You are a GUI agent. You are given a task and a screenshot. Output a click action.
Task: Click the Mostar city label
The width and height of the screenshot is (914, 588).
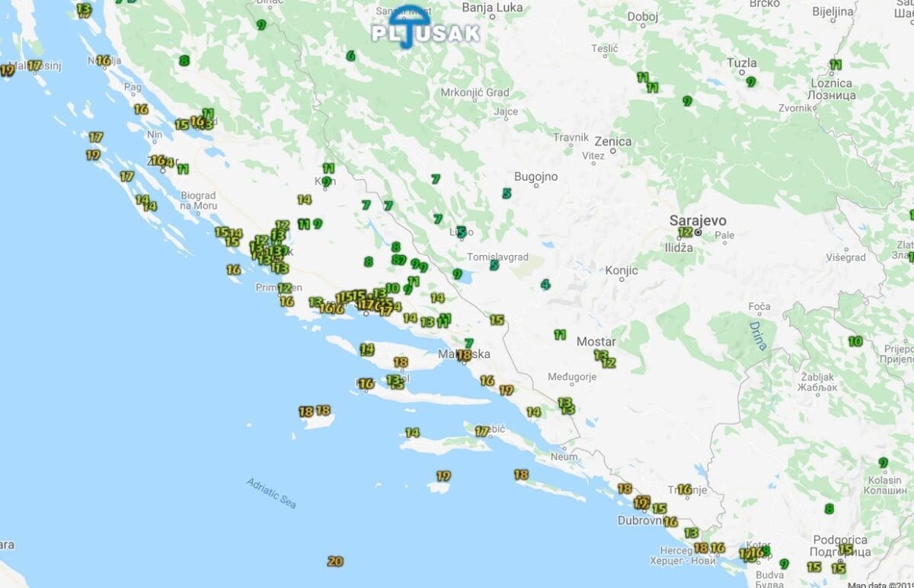[x=596, y=342]
